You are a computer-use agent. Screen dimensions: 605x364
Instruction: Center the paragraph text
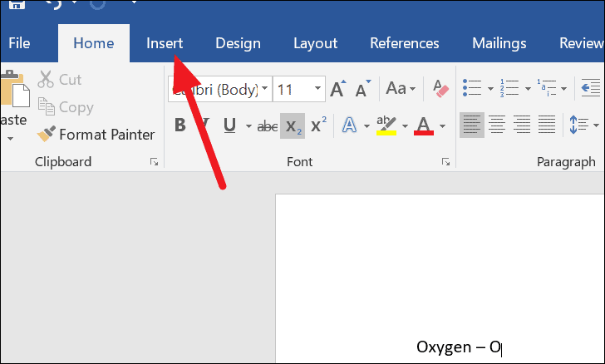(x=497, y=125)
